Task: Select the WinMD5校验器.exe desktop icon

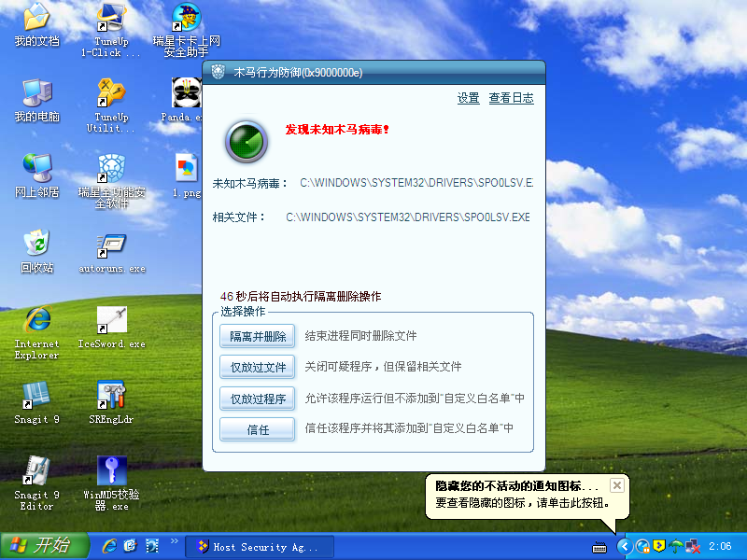Action: tap(112, 483)
